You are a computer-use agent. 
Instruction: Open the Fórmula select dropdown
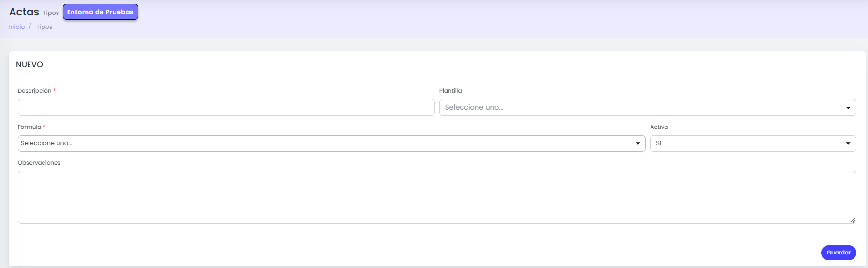pos(332,143)
